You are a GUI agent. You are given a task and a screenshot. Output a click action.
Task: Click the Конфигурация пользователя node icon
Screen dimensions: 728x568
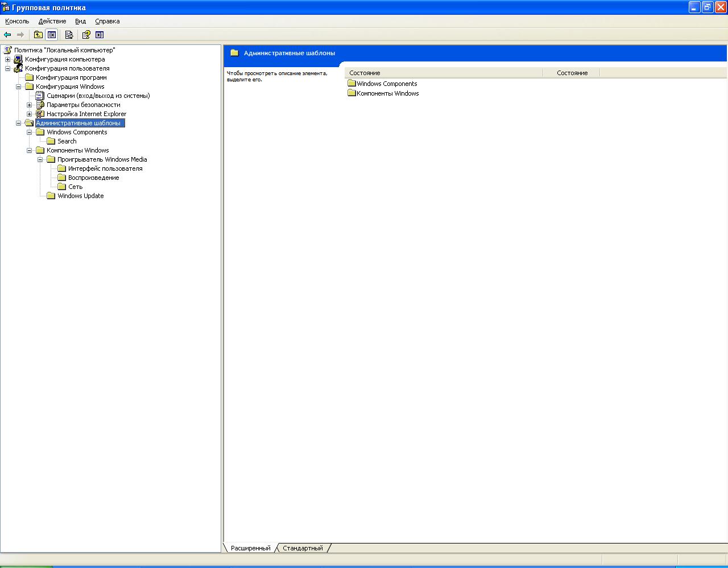click(18, 68)
